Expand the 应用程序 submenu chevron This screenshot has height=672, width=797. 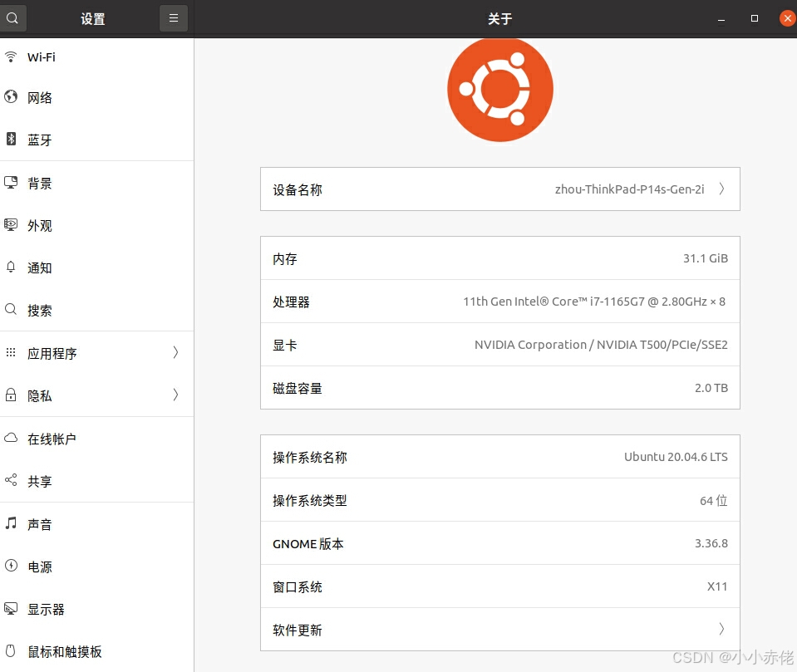pyautogui.click(x=175, y=352)
